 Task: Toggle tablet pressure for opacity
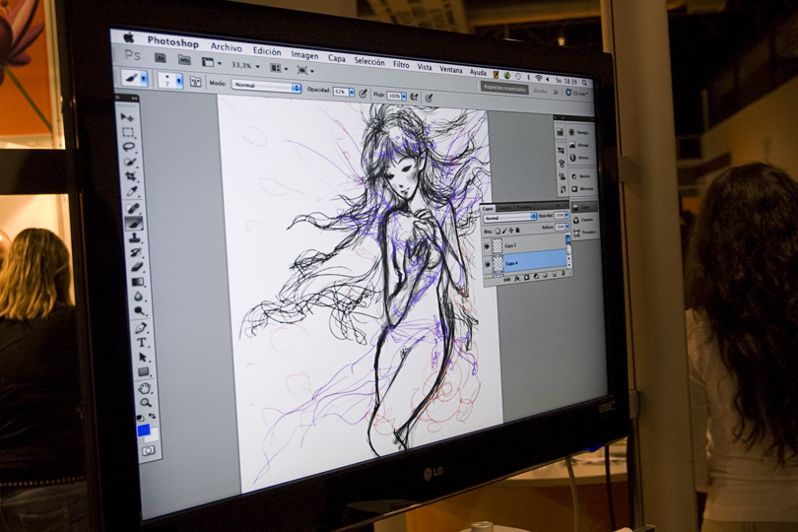pos(363,94)
